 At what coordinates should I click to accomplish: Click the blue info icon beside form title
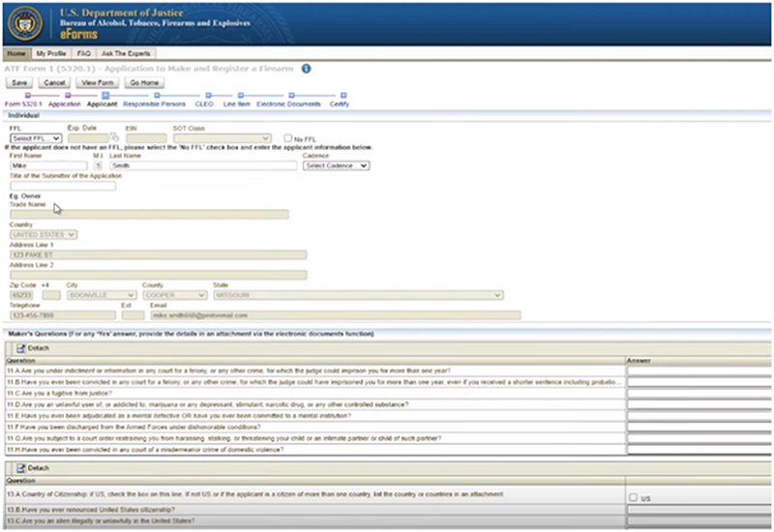click(306, 69)
